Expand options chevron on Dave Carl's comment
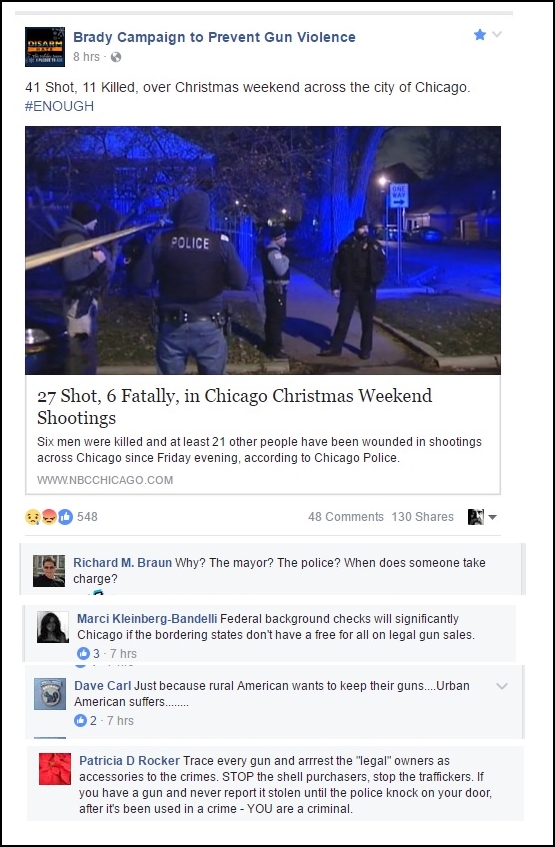Screen dimensions: 555x847 tap(502, 686)
